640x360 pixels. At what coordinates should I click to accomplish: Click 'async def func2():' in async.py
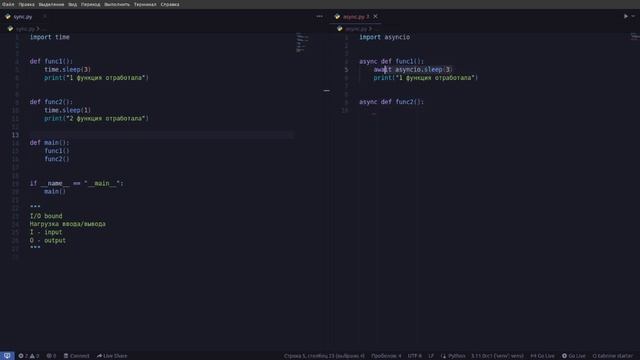(391, 102)
